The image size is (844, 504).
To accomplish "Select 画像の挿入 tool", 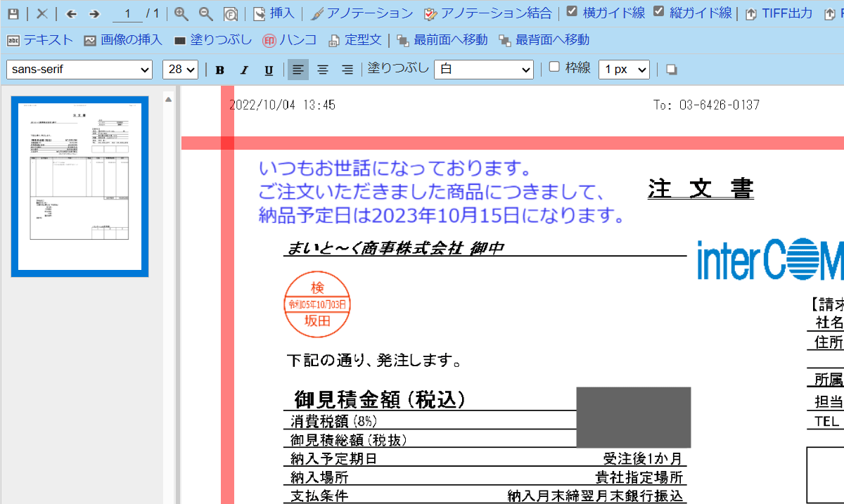I will coord(123,40).
